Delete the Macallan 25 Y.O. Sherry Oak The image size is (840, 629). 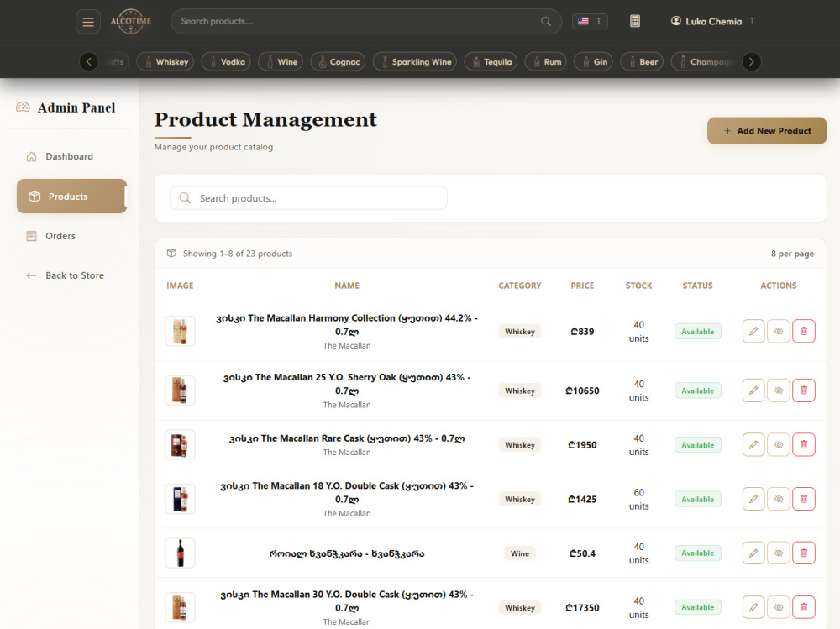coord(804,390)
